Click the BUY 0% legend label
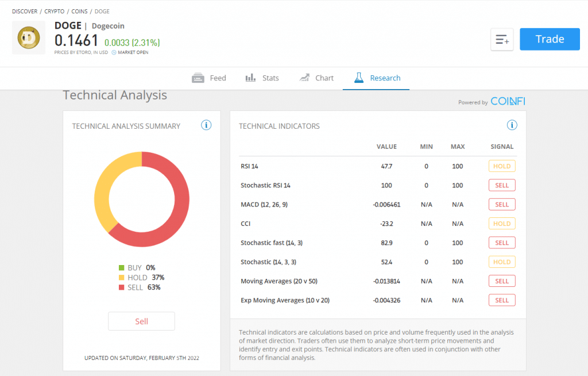The height and width of the screenshot is (376, 588). click(141, 268)
